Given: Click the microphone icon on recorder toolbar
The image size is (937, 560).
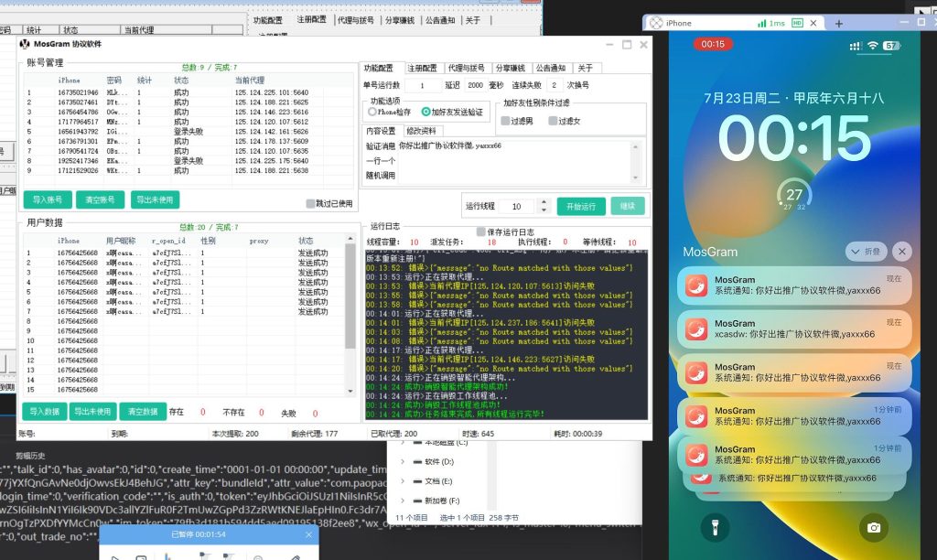Looking at the screenshot, I should tap(167, 556).
